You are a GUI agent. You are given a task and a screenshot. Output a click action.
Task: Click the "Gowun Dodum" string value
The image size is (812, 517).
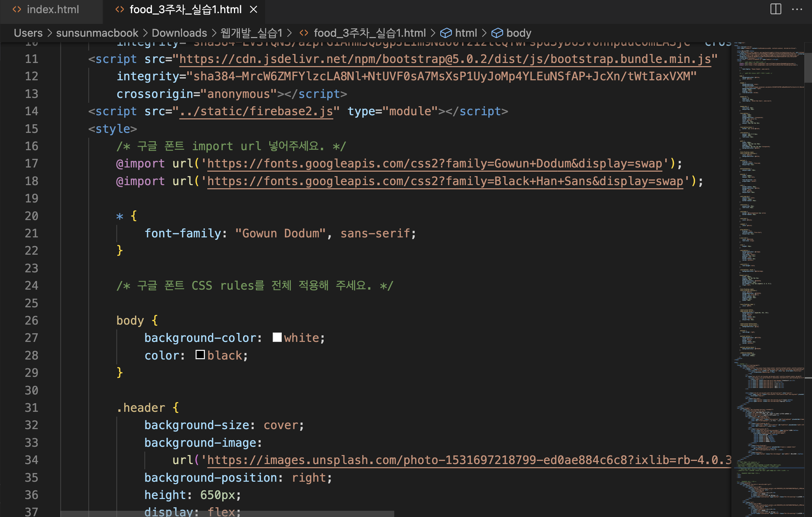[280, 234]
